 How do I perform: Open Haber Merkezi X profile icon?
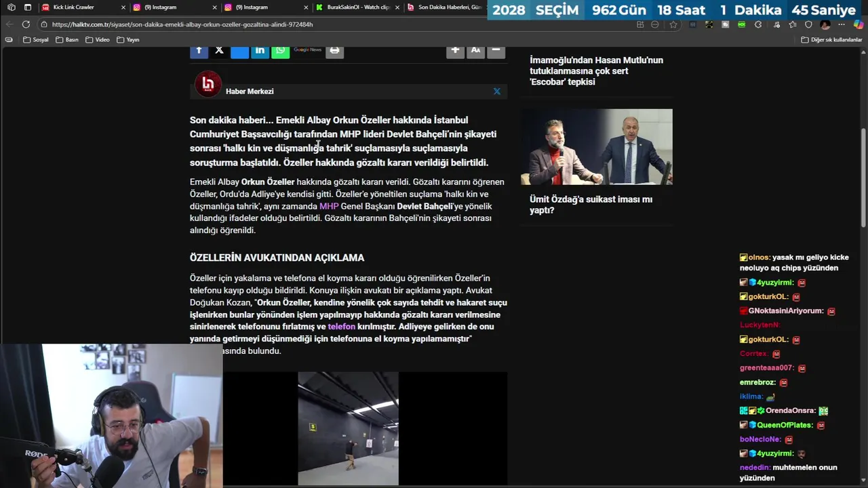(x=496, y=91)
